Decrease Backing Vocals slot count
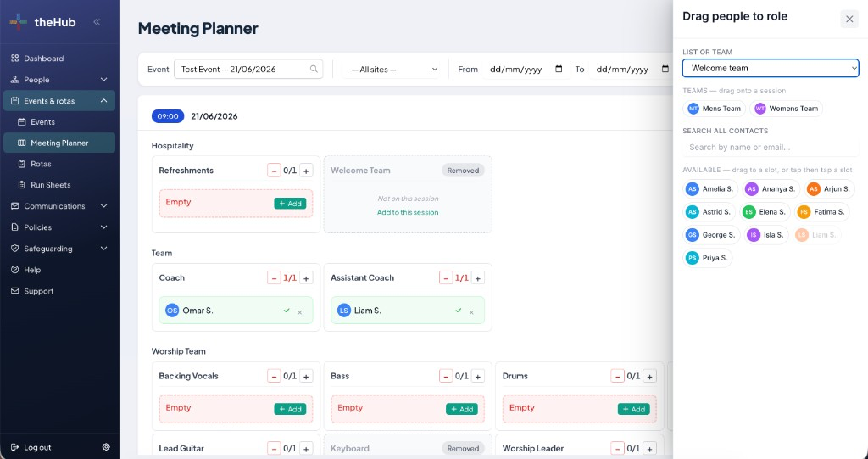 click(274, 377)
